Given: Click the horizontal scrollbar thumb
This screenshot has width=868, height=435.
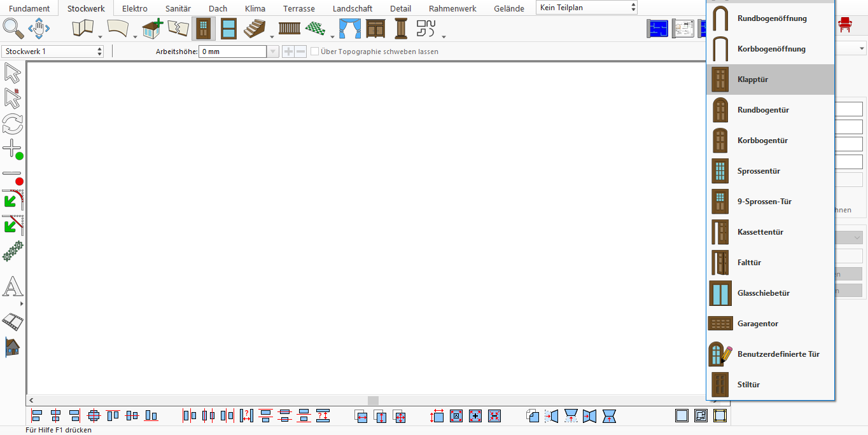Looking at the screenshot, I should click(373, 400).
